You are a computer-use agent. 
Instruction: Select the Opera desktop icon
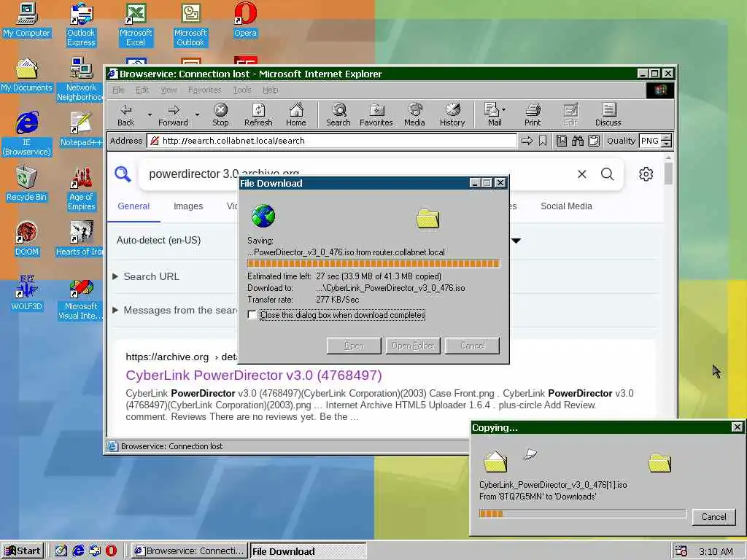coord(245,20)
